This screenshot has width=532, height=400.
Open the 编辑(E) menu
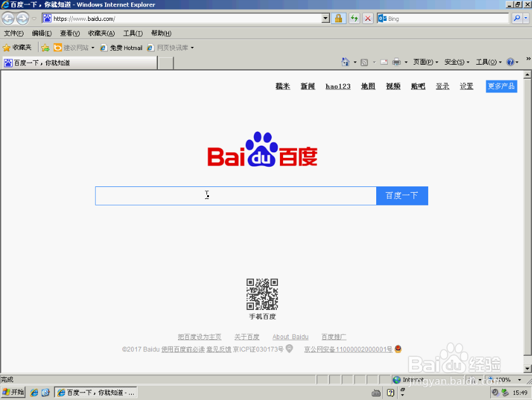(42, 33)
